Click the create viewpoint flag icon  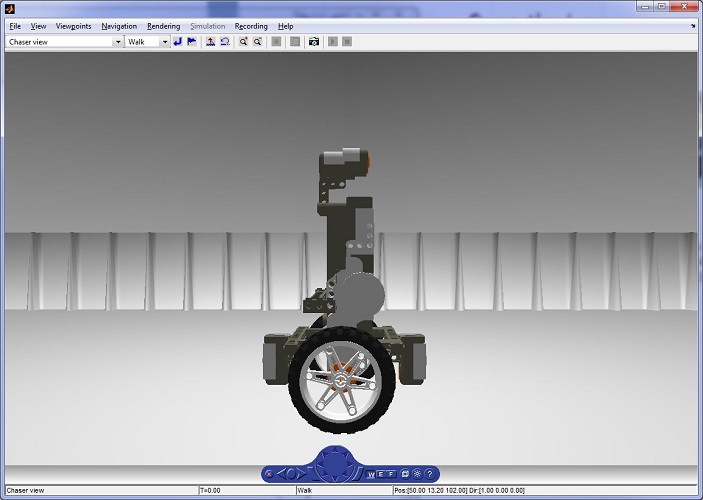(x=191, y=42)
